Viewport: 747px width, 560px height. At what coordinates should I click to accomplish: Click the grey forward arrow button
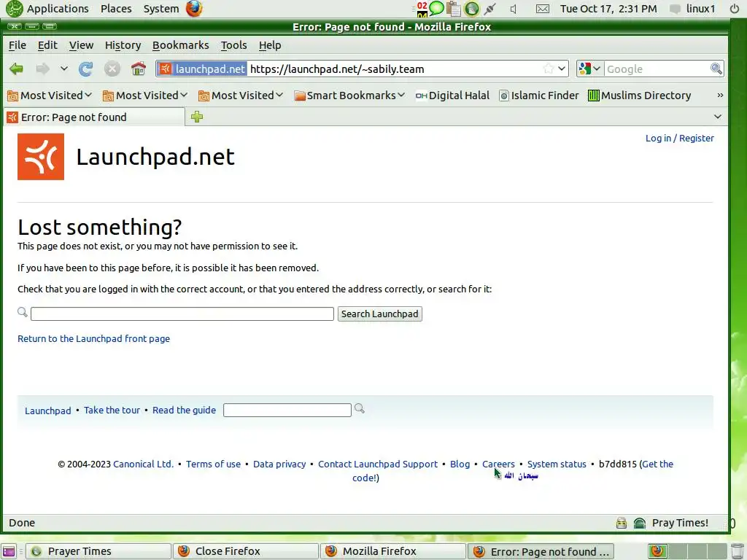click(43, 69)
